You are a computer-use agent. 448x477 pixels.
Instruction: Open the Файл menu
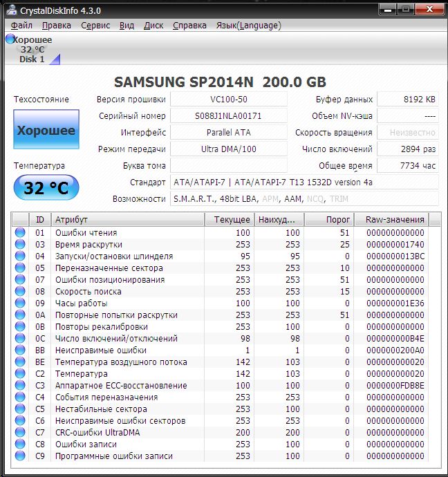[x=21, y=26]
